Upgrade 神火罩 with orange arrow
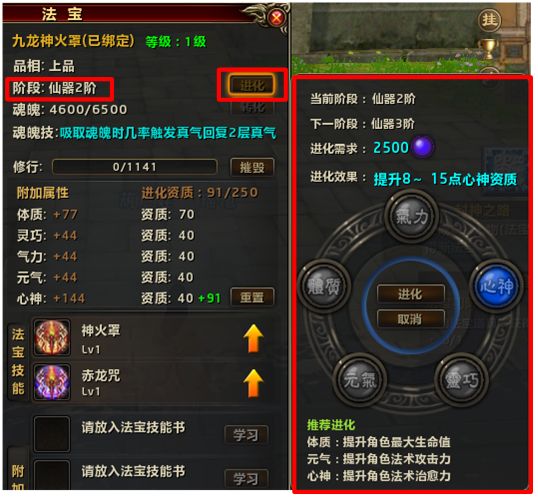538x499 pixels. click(253, 339)
